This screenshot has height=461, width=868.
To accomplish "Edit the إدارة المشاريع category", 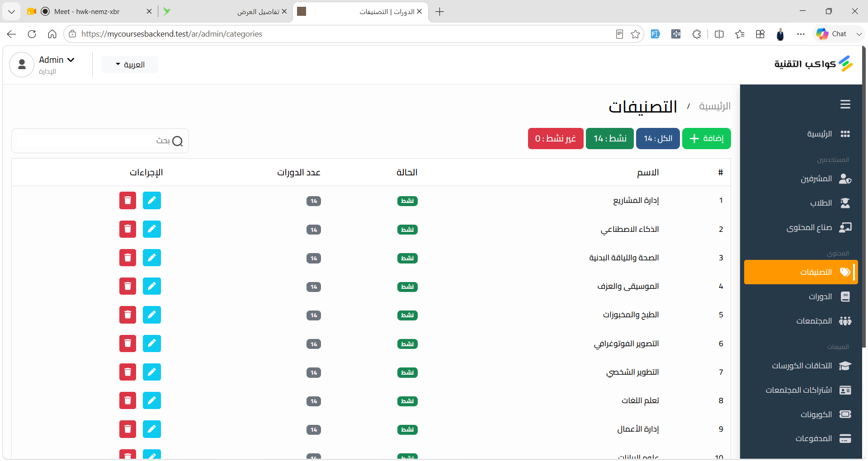I will pyautogui.click(x=152, y=200).
